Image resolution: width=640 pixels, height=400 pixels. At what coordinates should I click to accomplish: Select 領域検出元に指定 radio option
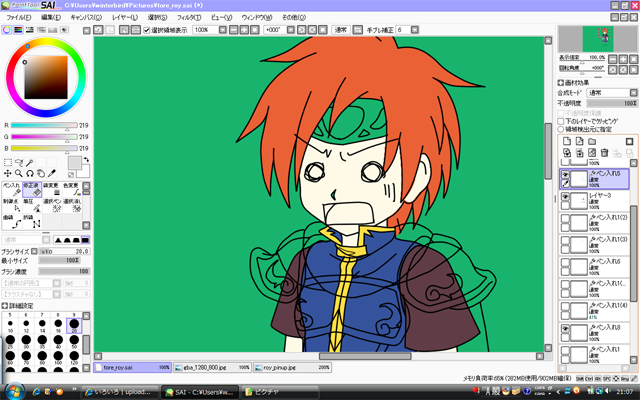coord(561,129)
